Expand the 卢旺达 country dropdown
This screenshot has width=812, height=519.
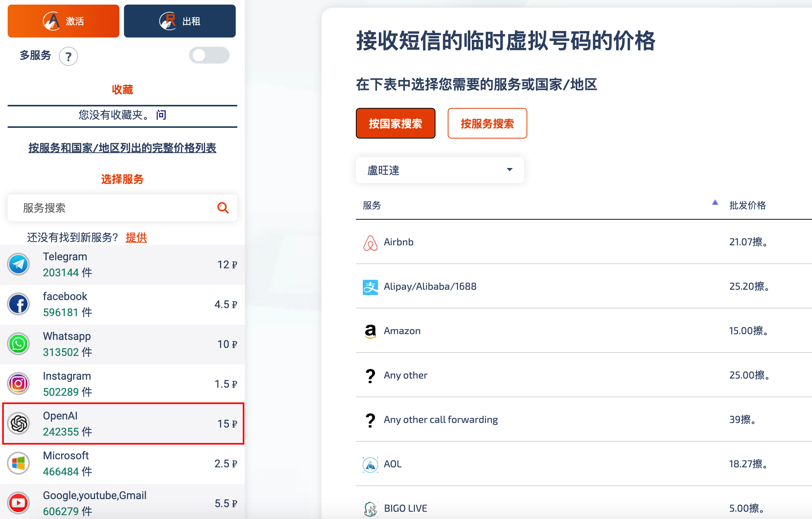click(510, 171)
